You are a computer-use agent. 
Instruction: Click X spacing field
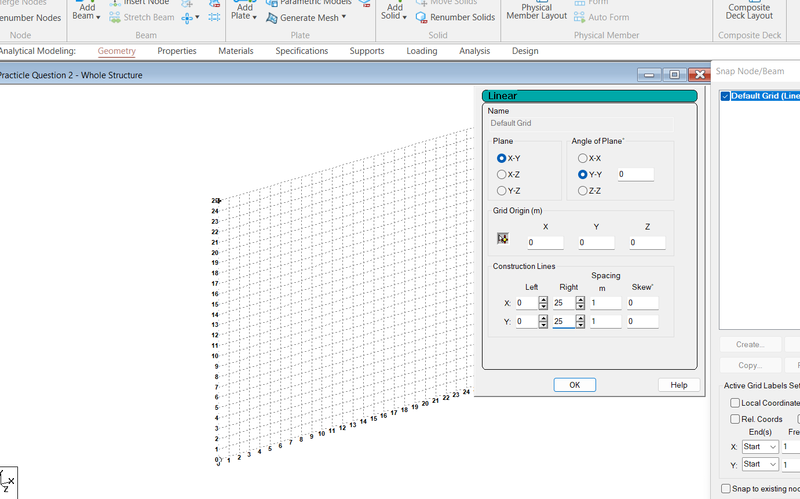click(x=606, y=303)
